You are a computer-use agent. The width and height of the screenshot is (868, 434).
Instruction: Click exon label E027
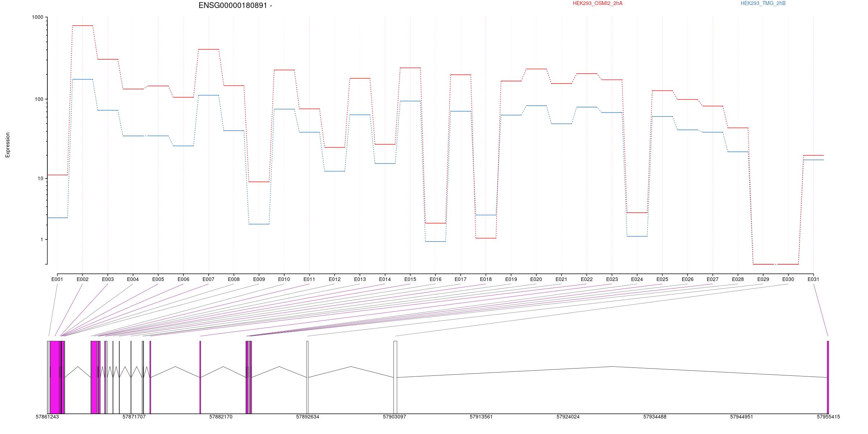(712, 279)
